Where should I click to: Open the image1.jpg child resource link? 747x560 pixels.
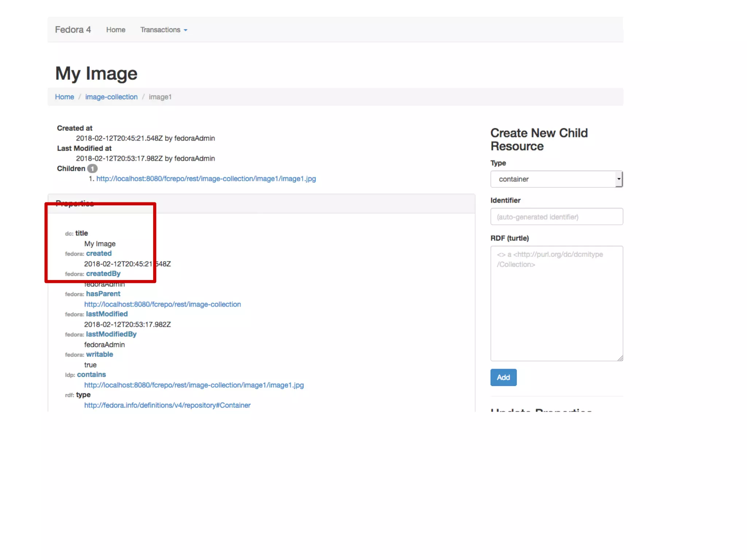pos(206,179)
